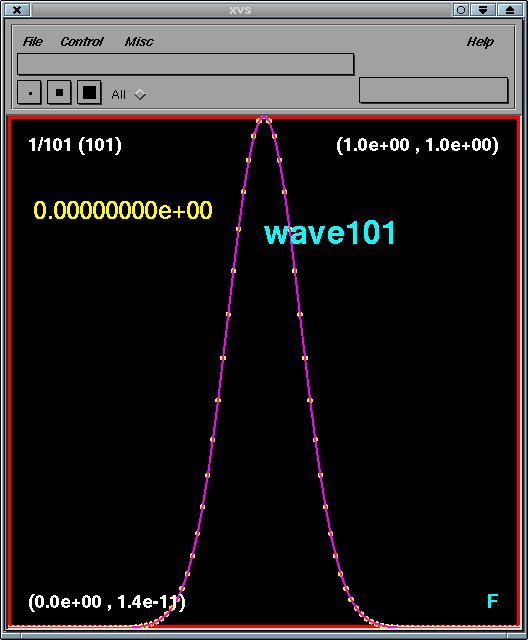Open the Help menu

point(480,42)
